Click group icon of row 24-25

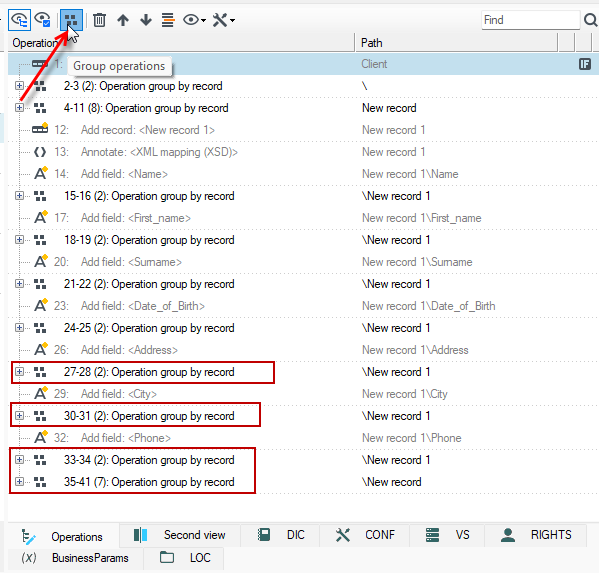pos(40,328)
